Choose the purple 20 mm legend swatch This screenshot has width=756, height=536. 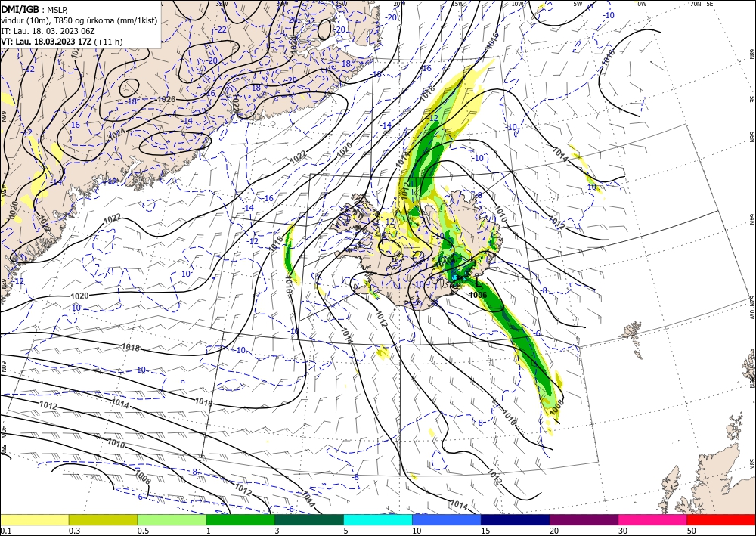tap(584, 519)
